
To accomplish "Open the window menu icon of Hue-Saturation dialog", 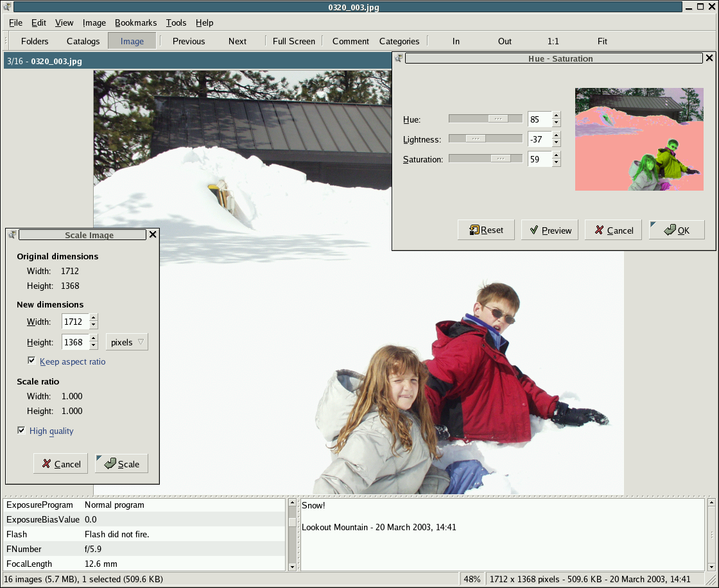I will (398, 58).
